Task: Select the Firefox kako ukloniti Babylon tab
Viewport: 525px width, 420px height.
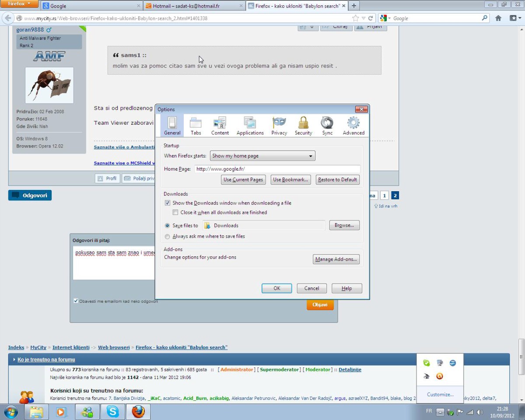Action: 296,6
